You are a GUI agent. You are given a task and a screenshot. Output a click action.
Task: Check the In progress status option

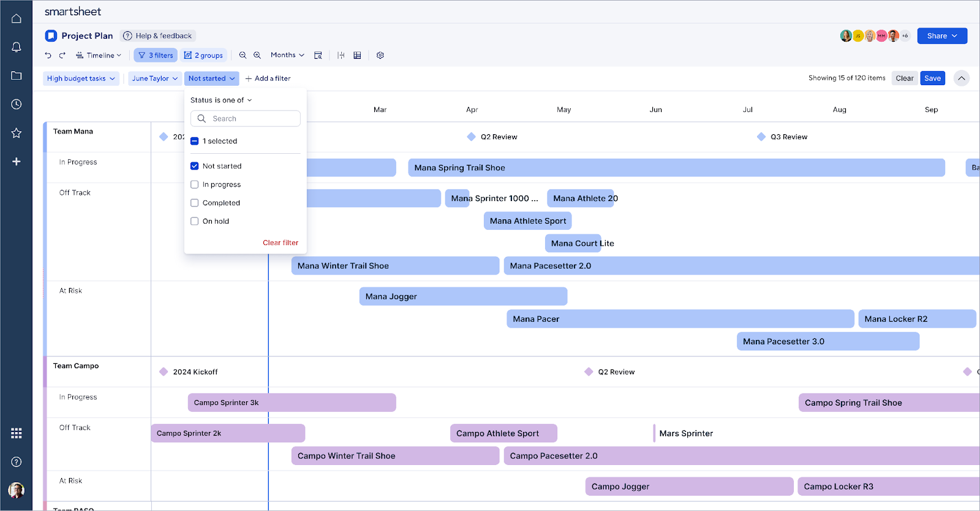pyautogui.click(x=194, y=184)
